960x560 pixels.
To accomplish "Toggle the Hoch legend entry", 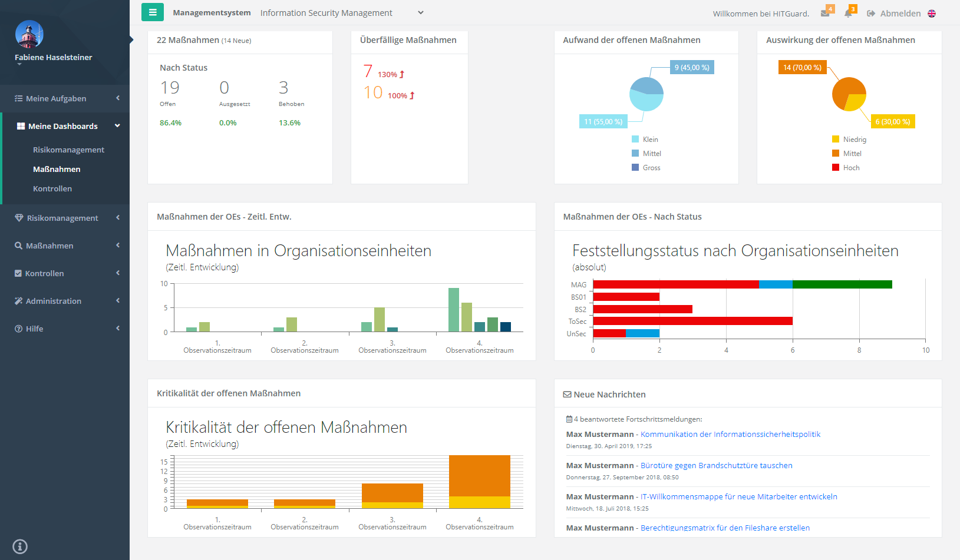I will click(846, 168).
